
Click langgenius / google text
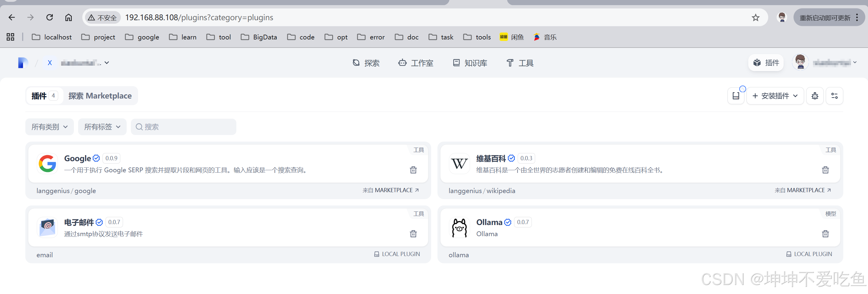click(x=66, y=191)
